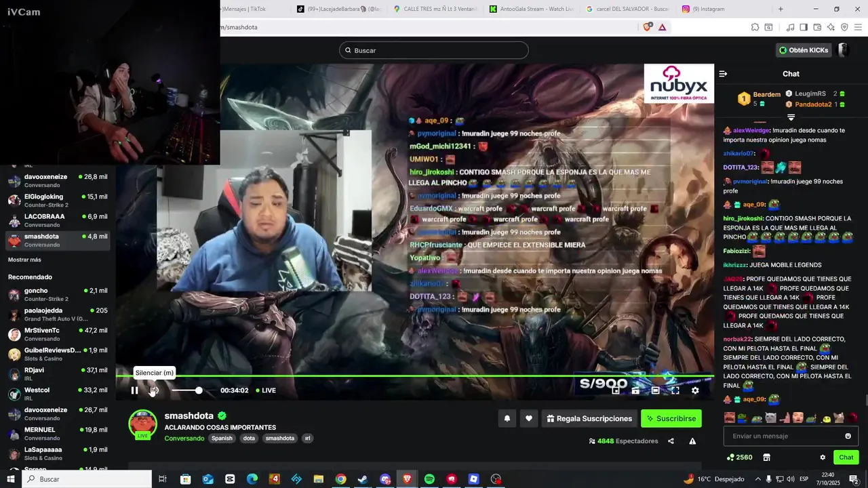Screen dimensions: 868x488
Task: Open Brave hamburger main menu
Action: click(858, 27)
